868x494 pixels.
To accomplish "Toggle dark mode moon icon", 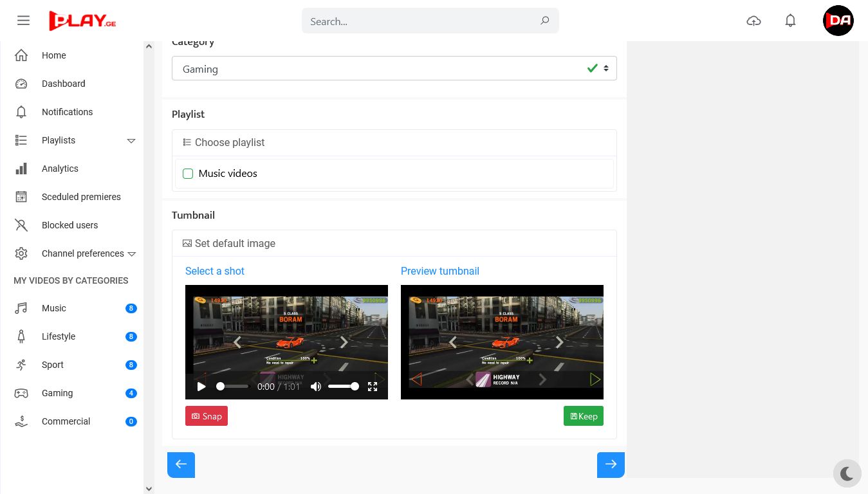I will tap(847, 474).
